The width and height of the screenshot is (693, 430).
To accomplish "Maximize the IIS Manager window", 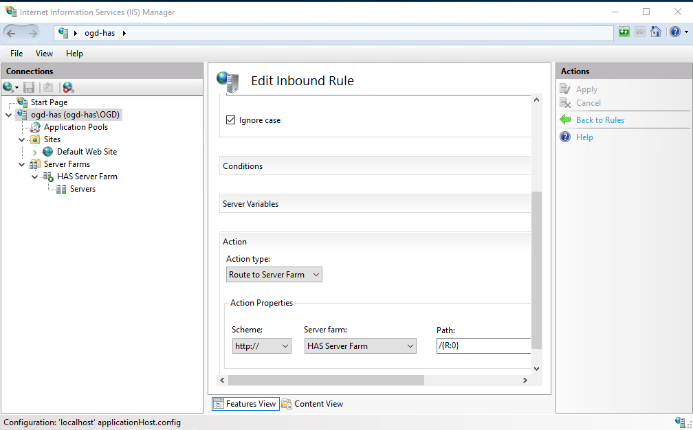I will 646,11.
